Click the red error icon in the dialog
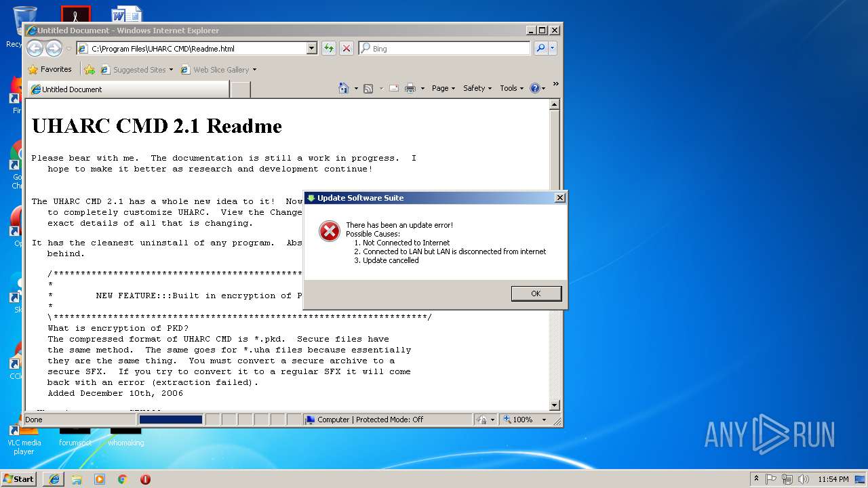Image resolution: width=868 pixels, height=488 pixels. point(330,232)
